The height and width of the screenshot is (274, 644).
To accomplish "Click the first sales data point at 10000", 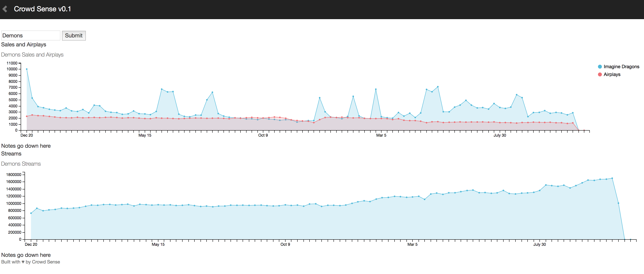I will click(27, 69).
